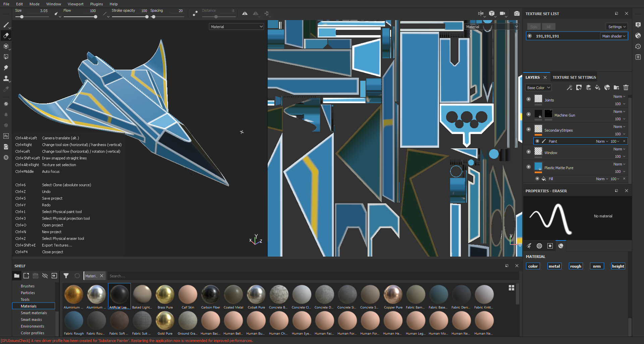The height and width of the screenshot is (344, 644).
Task: Click the Shelf import resource icon
Action: tap(54, 276)
